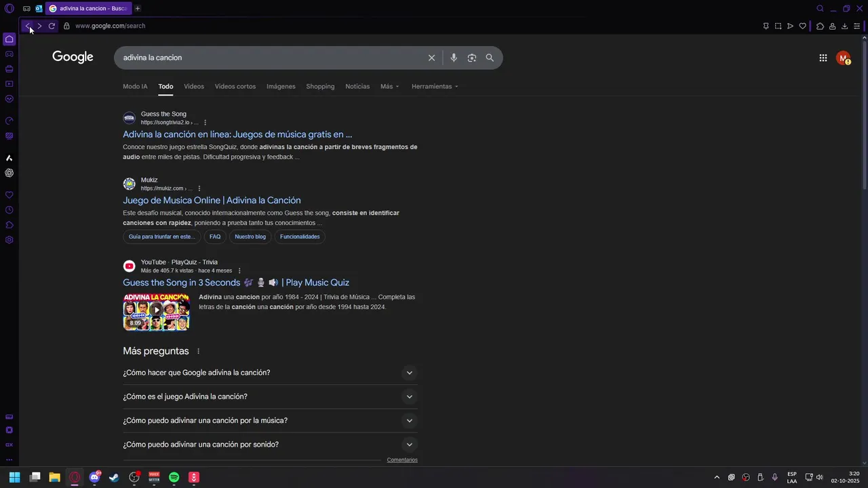
Task: Open three-dot menu for songtrivia2 result
Action: point(205,123)
